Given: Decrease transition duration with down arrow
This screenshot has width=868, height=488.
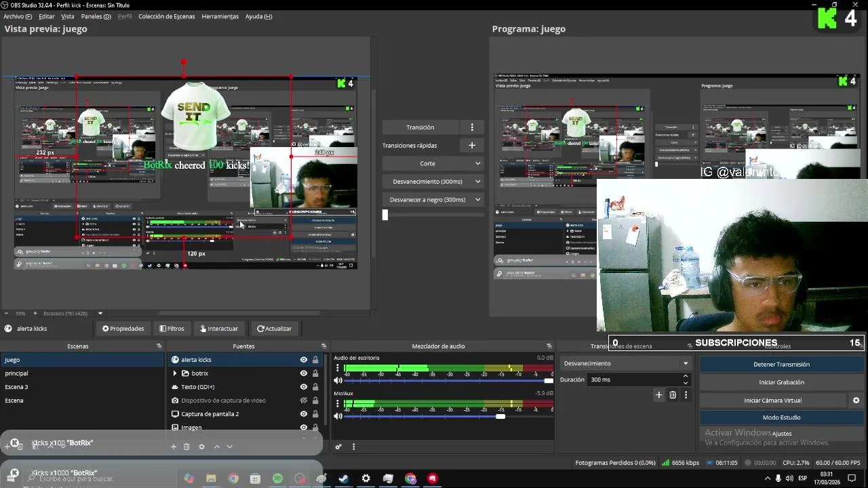Looking at the screenshot, I should pos(686,383).
